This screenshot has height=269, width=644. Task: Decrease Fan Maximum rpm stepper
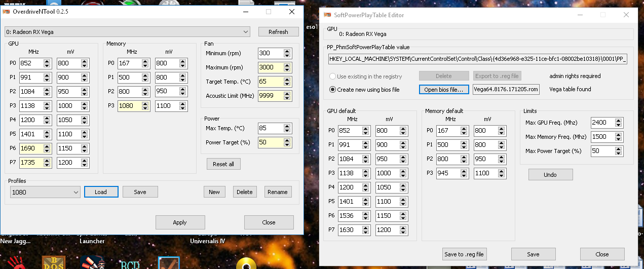(287, 70)
